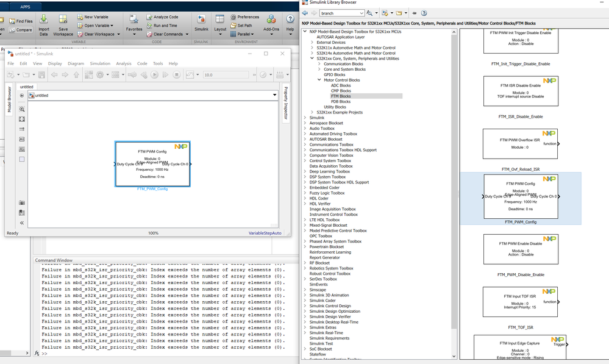Select the FTM_PWM_Config block on the canvas
Viewport: 609px width, 364px height.
click(152, 164)
